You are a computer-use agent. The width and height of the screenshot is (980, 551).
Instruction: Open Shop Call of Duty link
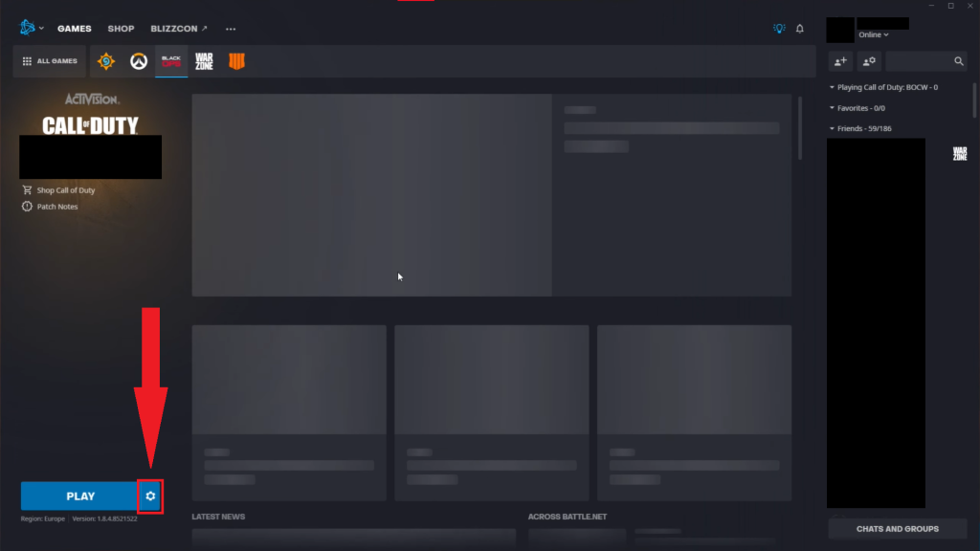coord(58,190)
